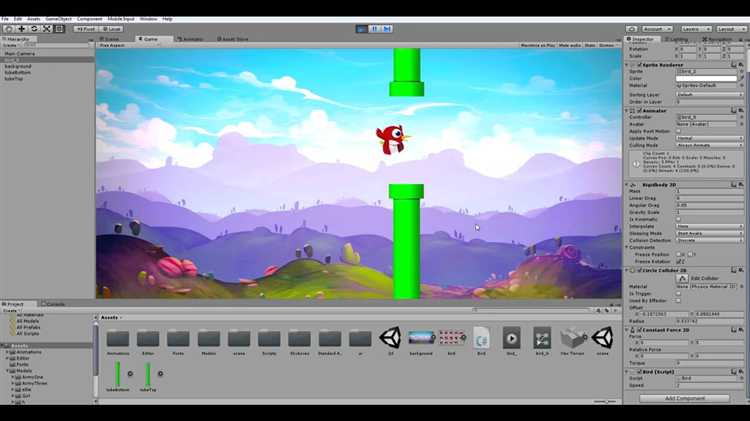Screen dimensions: 750x421
Task: Open Bird (Script) help icon
Action: coord(734,371)
